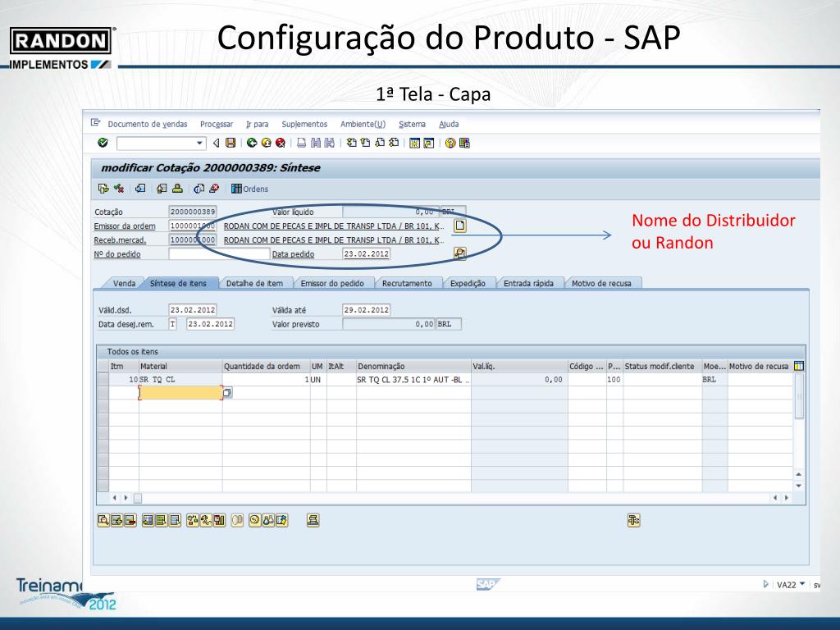Screen dimensions: 840x630
Task: Click the document flow icon left of the reject icon
Action: coord(103,189)
